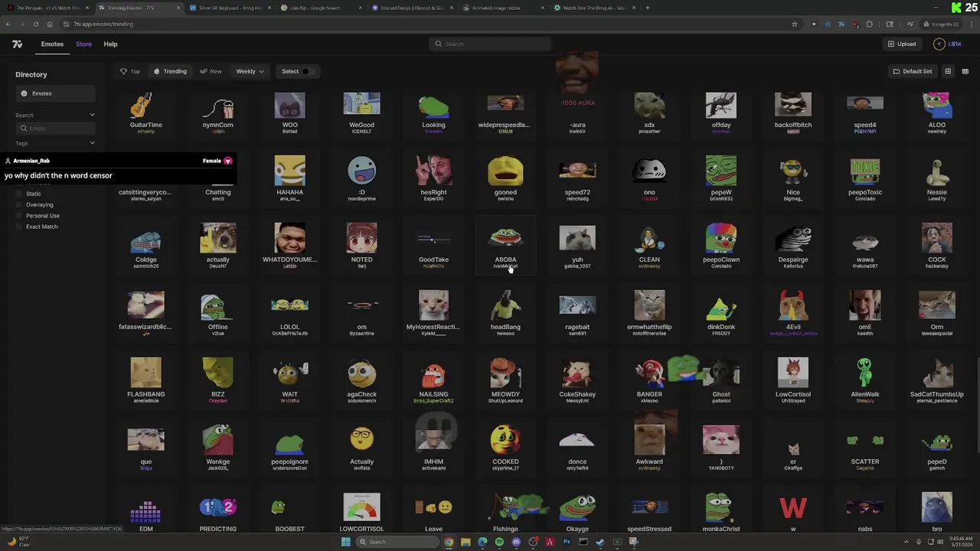Open Chrome from the taskbar
Viewport: 980px width, 551px height.
point(449,542)
